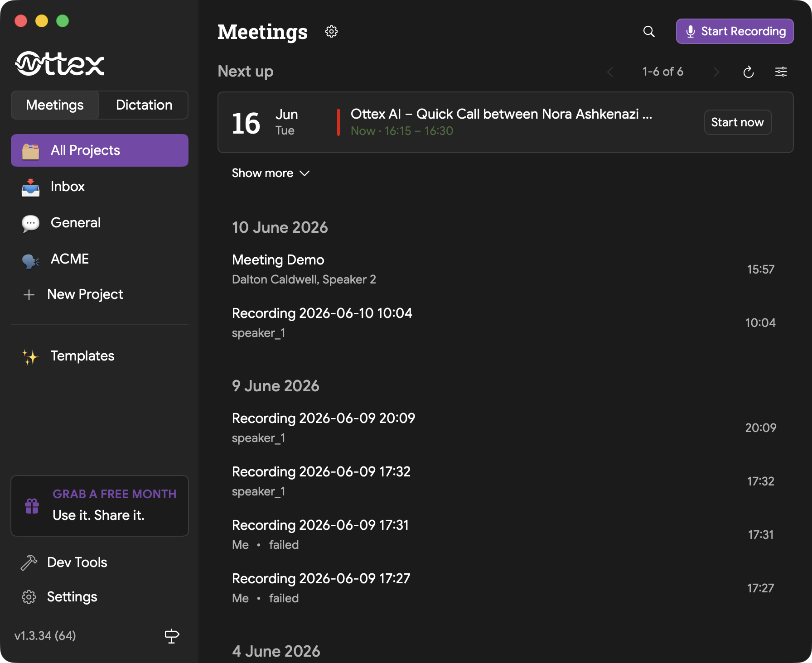The height and width of the screenshot is (663, 812).
Task: Expand Show more upcoming meetings
Action: click(x=271, y=173)
